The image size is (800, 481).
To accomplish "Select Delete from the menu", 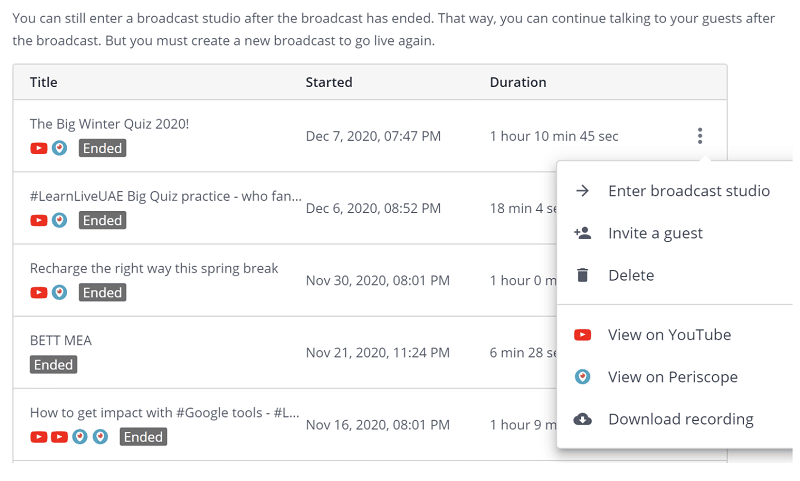I will pos(631,275).
